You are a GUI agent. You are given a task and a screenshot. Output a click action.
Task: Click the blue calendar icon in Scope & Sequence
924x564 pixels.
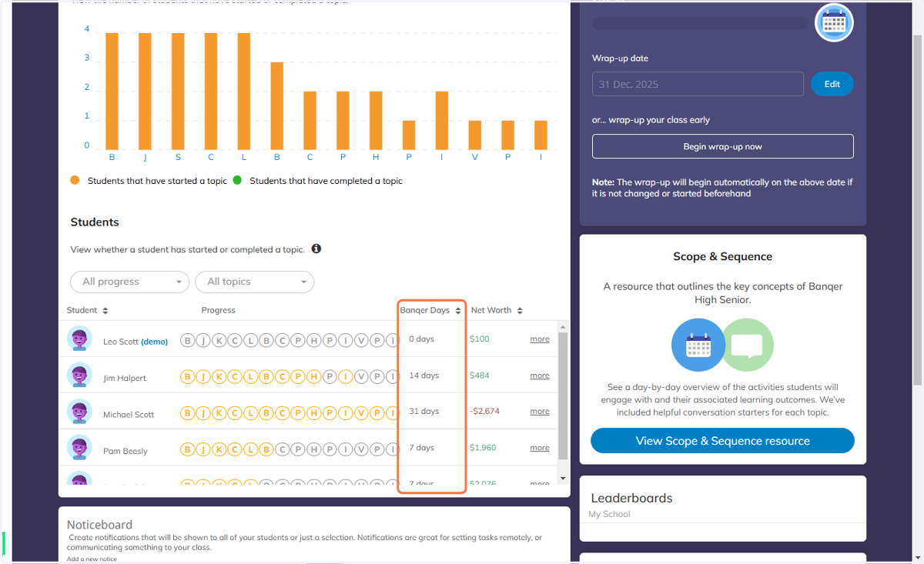[698, 345]
